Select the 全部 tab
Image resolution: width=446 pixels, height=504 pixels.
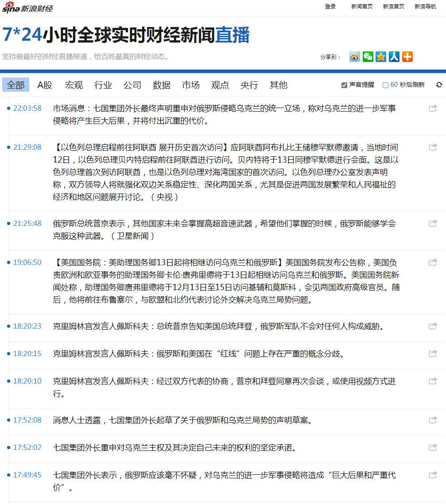(x=16, y=85)
